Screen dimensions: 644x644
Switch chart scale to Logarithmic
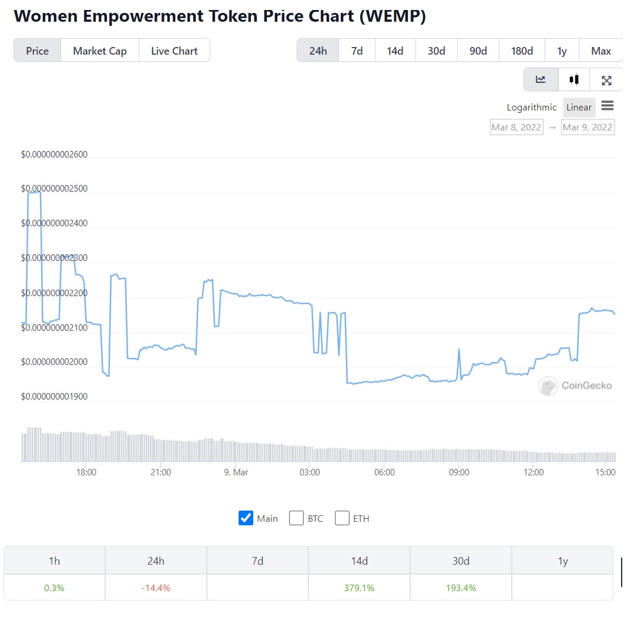531,107
